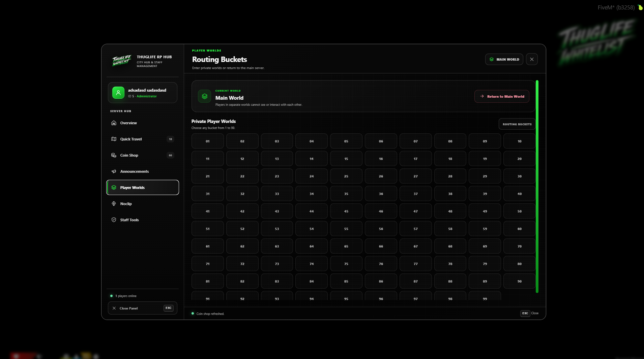Pick bucket 99
644x359 pixels.
[485, 296]
